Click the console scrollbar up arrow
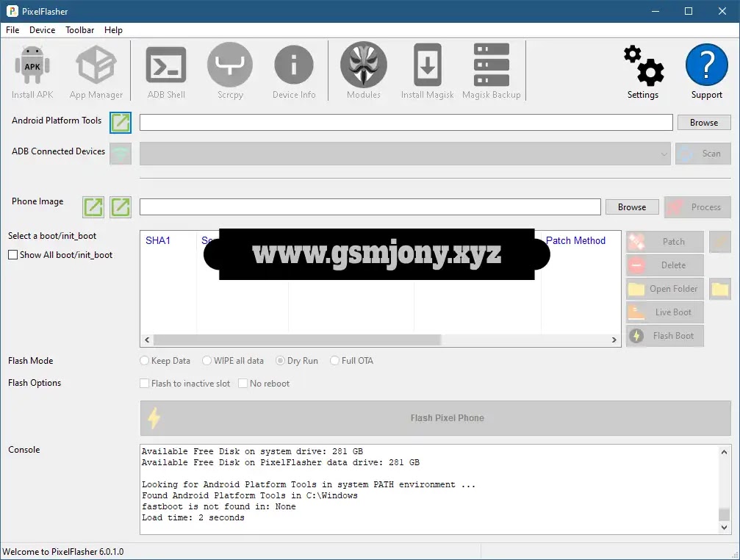 click(x=724, y=452)
